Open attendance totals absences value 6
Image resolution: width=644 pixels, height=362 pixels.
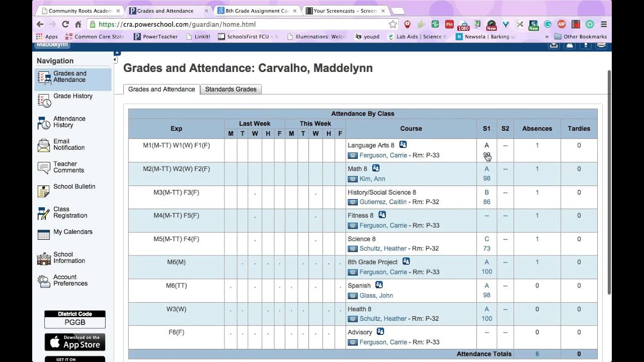click(x=537, y=354)
